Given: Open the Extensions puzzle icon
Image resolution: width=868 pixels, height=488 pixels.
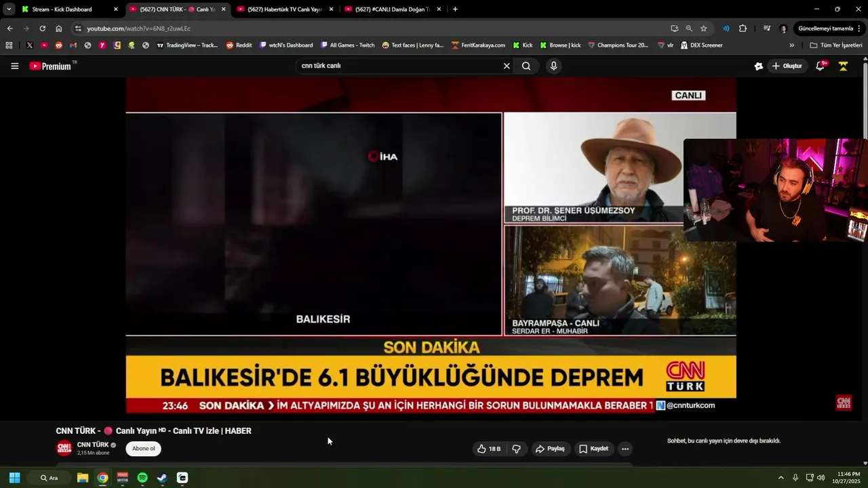Looking at the screenshot, I should pyautogui.click(x=743, y=28).
